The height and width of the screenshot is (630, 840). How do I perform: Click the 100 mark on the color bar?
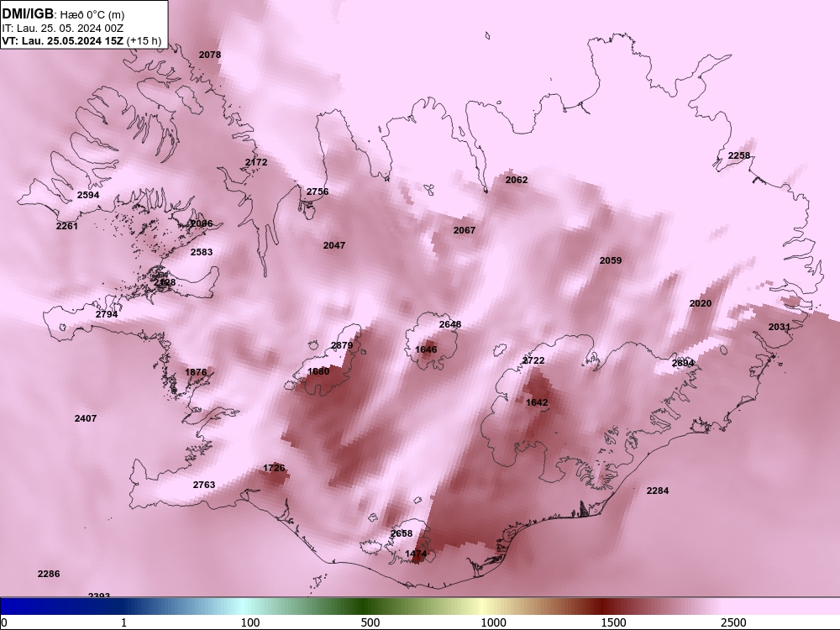[250, 622]
